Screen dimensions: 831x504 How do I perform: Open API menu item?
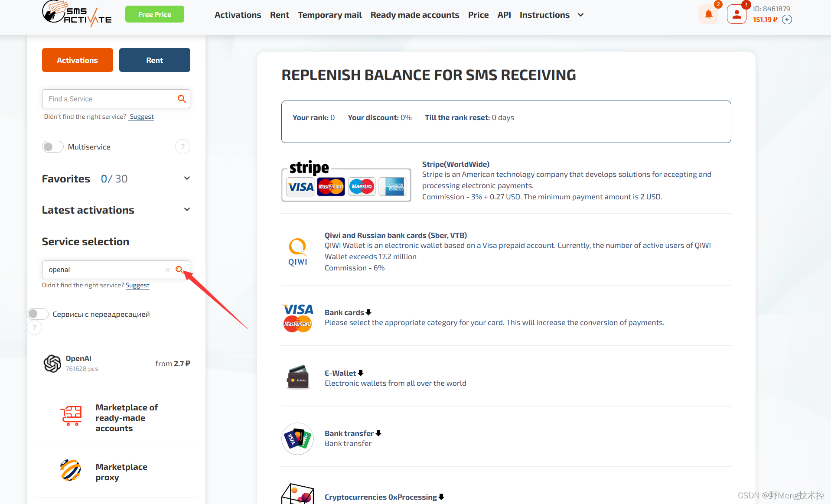tap(504, 15)
